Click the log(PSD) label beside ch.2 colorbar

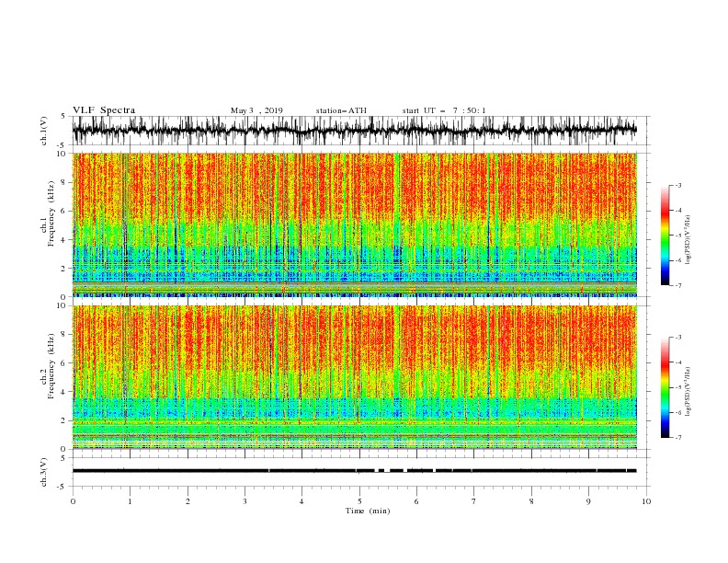pyautogui.click(x=688, y=391)
